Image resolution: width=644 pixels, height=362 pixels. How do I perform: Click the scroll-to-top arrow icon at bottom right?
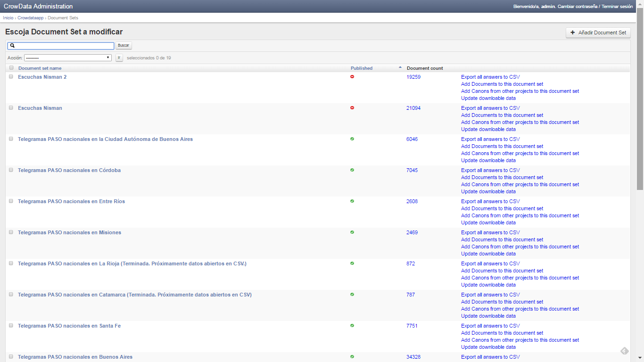tap(624, 351)
